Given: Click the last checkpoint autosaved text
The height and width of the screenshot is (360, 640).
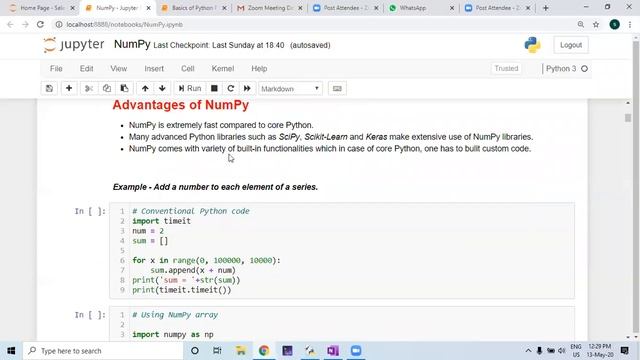Looking at the screenshot, I should [x=242, y=45].
